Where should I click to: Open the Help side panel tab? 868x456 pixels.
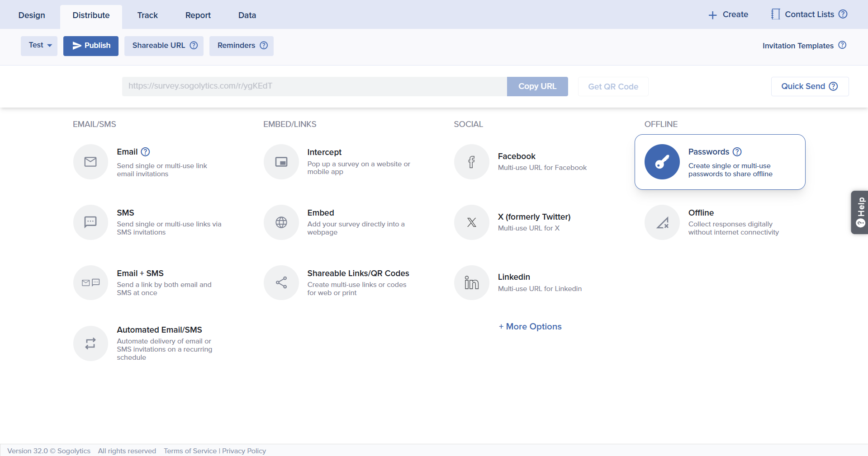coord(860,212)
